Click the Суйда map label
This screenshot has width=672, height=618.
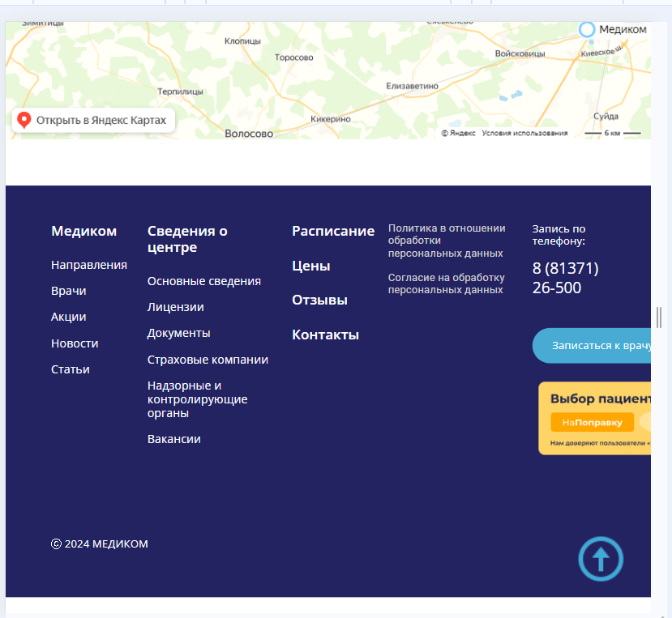pyautogui.click(x=606, y=117)
